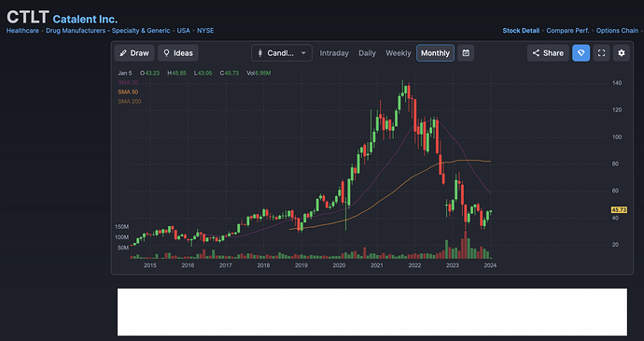Open the Ideas lightbulb button
The height and width of the screenshot is (341, 644).
(178, 53)
